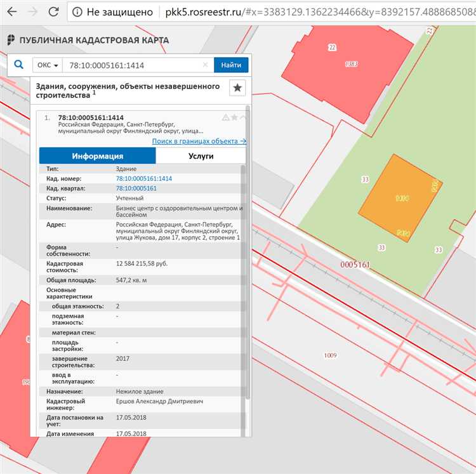476x474 pixels.
Task: Click in the cadastral number search field
Action: (133, 65)
